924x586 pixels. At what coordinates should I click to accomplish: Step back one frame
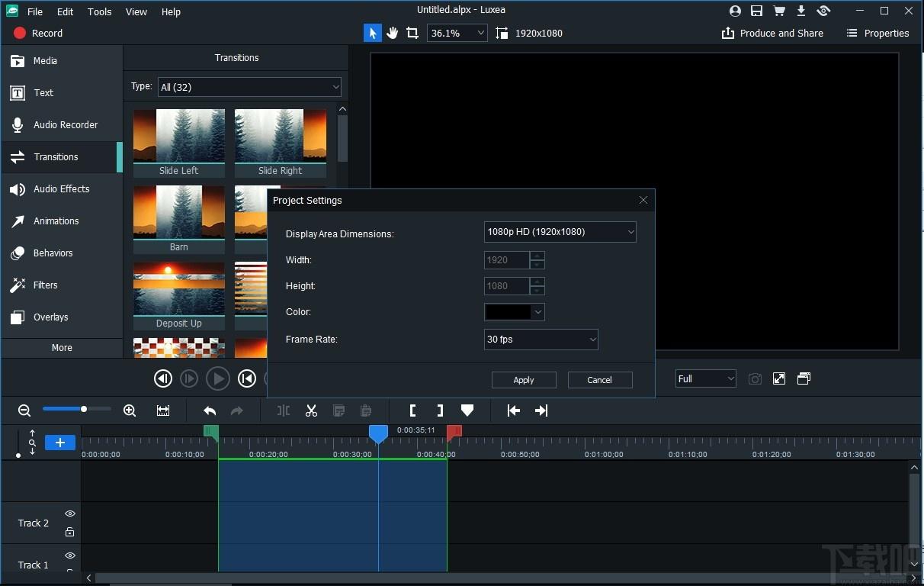[x=163, y=378]
